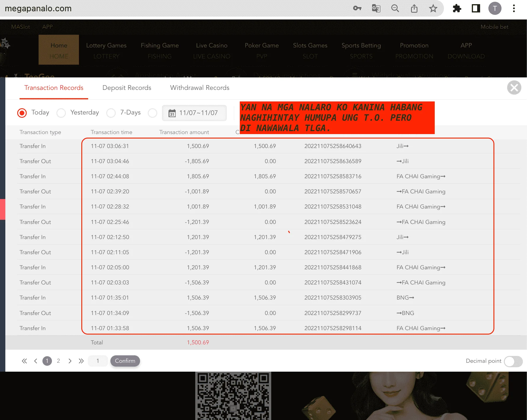
Task: Click order number 202211075258583716
Action: (333, 176)
